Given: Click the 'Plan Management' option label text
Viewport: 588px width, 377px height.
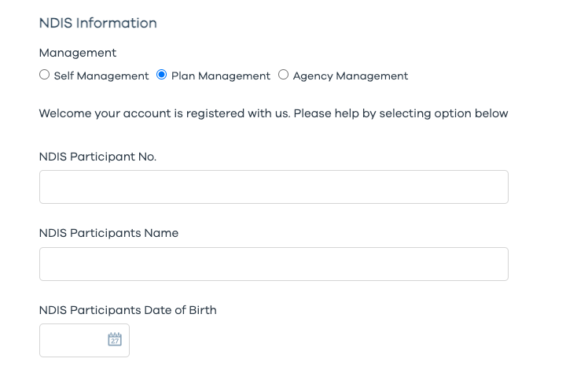Looking at the screenshot, I should [x=221, y=76].
